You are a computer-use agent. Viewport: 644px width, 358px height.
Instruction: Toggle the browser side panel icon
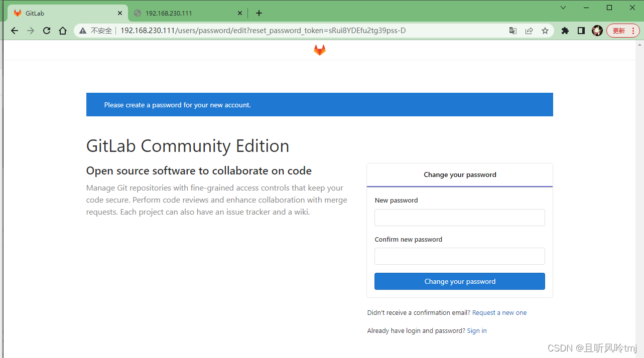581,31
